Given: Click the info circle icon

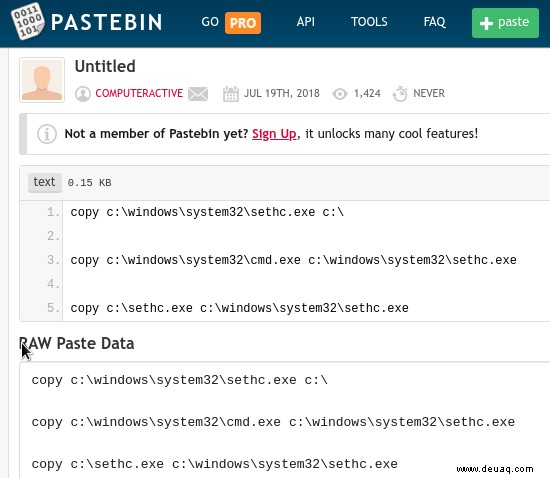Looking at the screenshot, I should pos(47,134).
